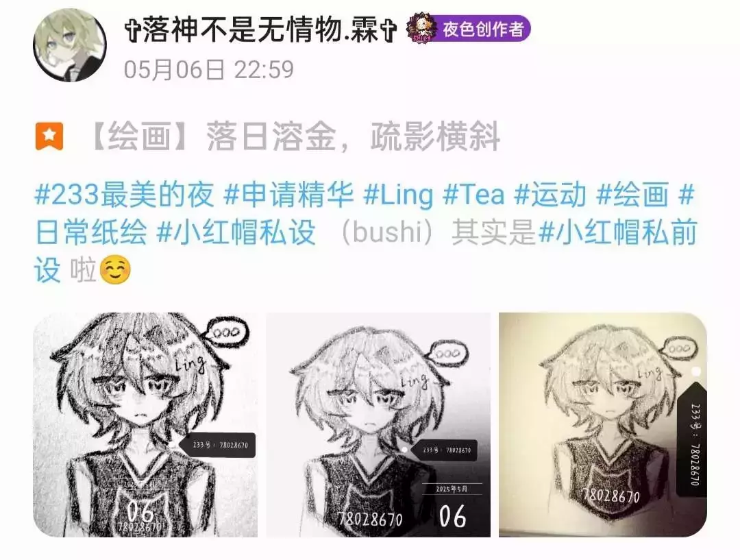Image resolution: width=740 pixels, height=560 pixels.
Task: Open the poster's profile avatar
Action: pyautogui.click(x=70, y=45)
